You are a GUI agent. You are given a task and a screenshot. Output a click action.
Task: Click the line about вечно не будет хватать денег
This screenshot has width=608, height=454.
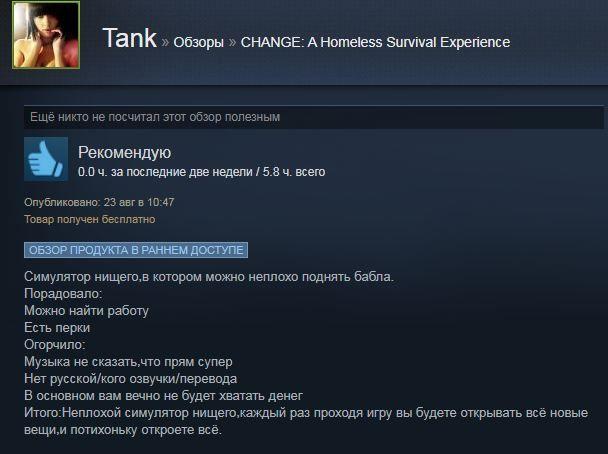click(164, 396)
